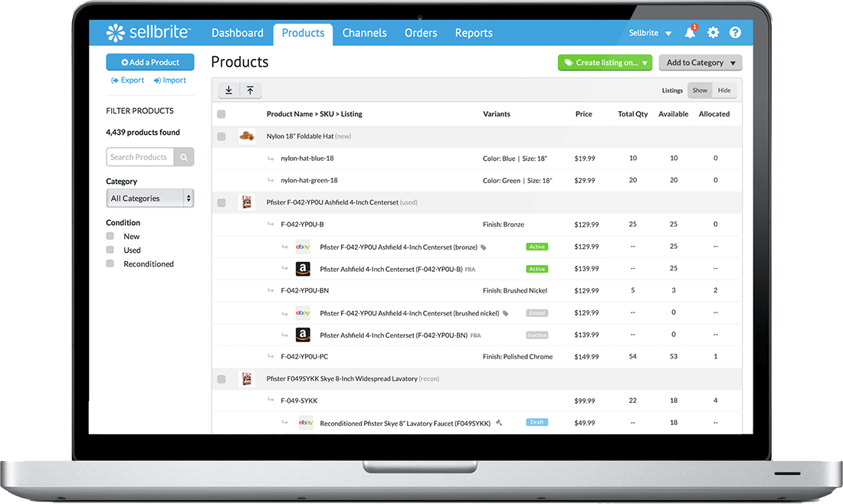Open the F-042-YP0U-PC SKU row
The image size is (843, 504).
tap(304, 356)
